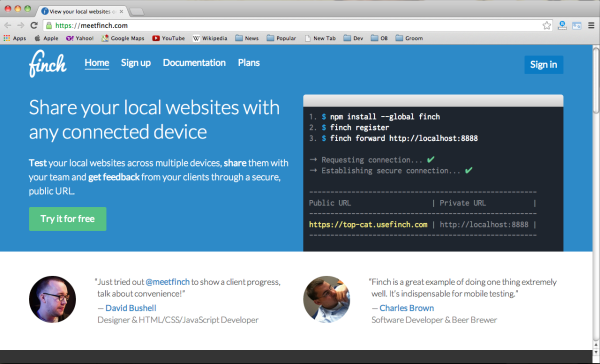
Task: Open the Chrome hamburger menu
Action: pyautogui.click(x=591, y=25)
